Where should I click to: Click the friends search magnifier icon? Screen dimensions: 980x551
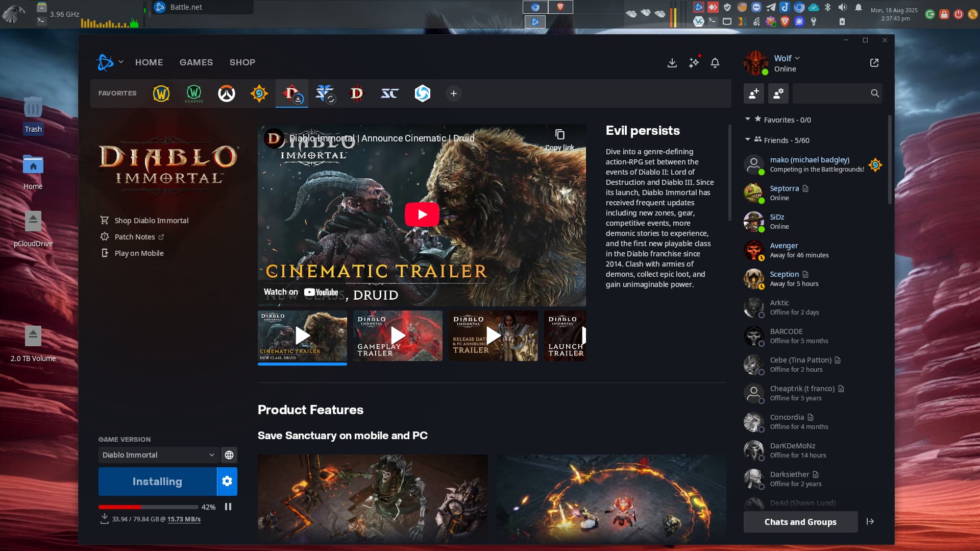875,93
